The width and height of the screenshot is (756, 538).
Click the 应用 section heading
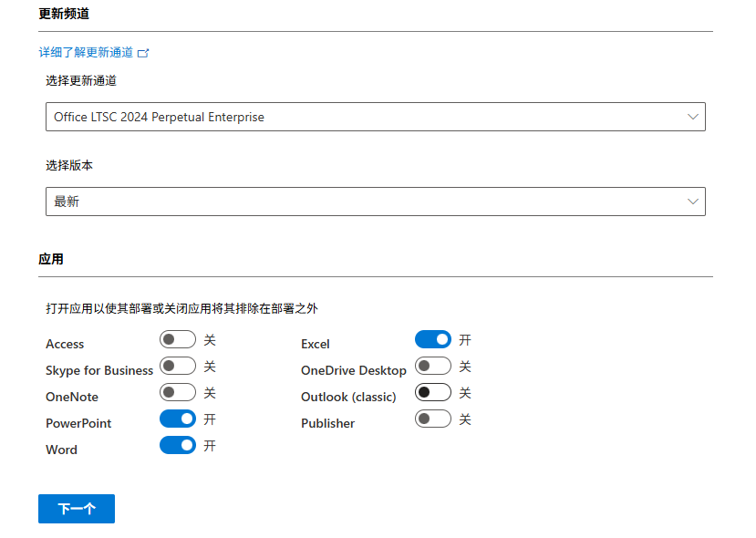click(x=51, y=259)
